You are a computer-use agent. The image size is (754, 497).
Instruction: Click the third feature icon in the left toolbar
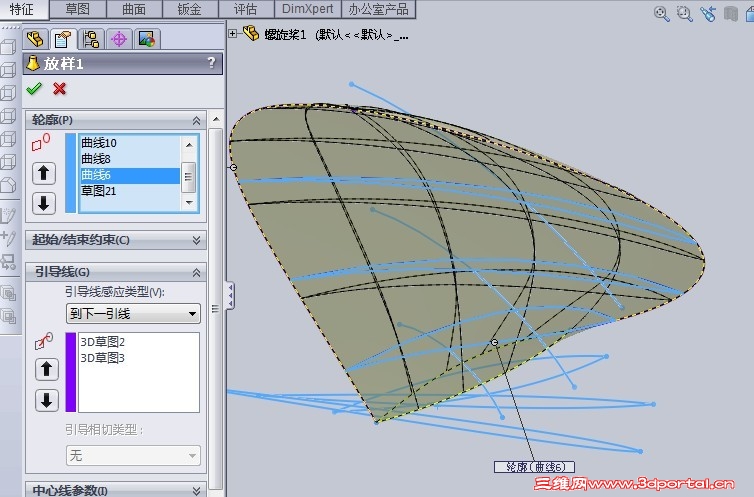coord(9,93)
